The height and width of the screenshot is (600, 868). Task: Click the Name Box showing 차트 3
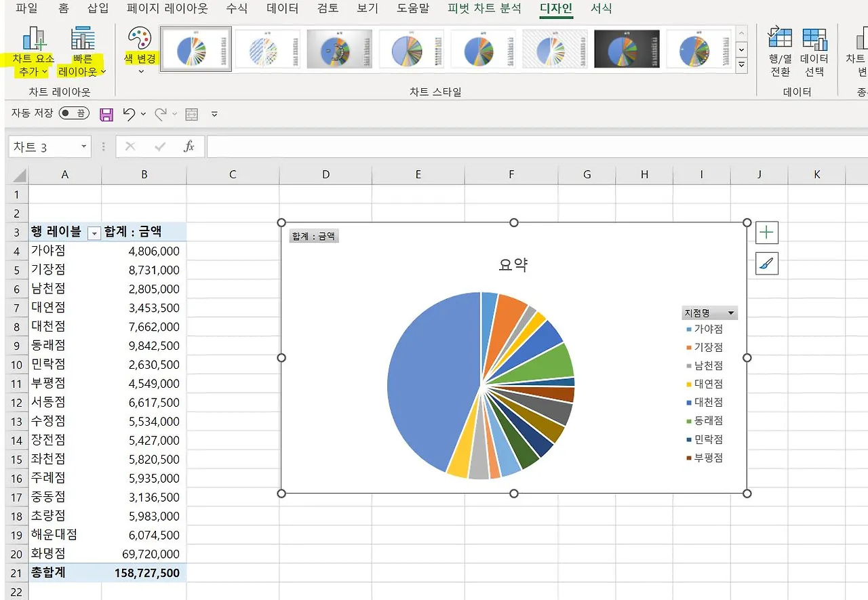click(44, 146)
